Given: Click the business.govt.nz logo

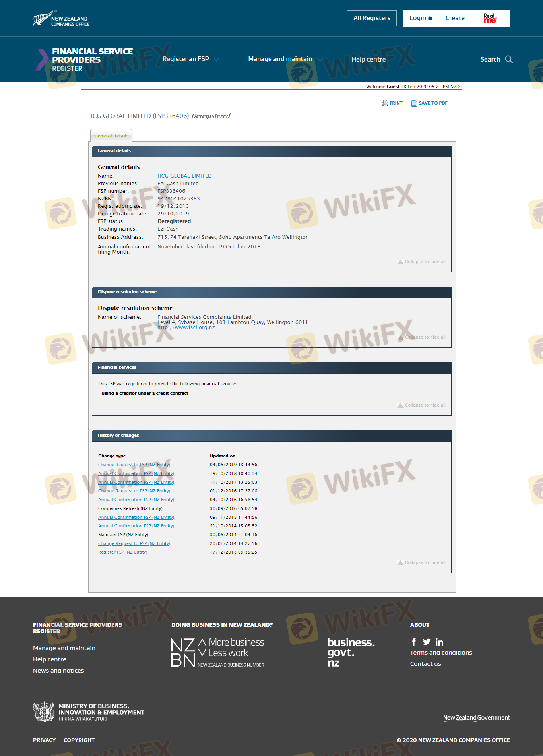Looking at the screenshot, I should 351,652.
